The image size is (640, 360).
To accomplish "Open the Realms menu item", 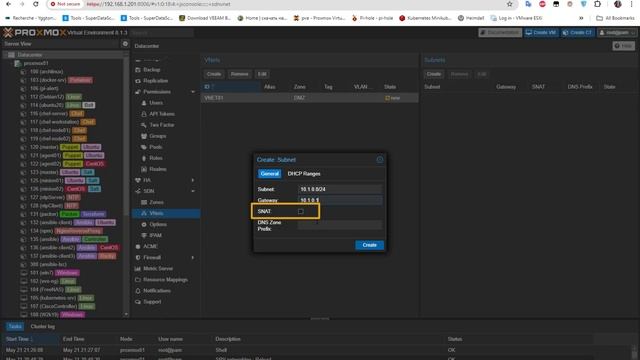I will pyautogui.click(x=158, y=169).
